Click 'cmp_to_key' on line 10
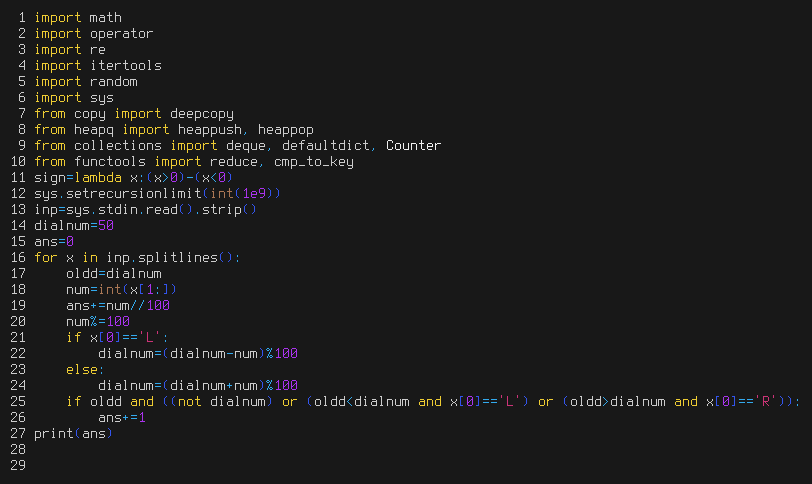 click(314, 162)
